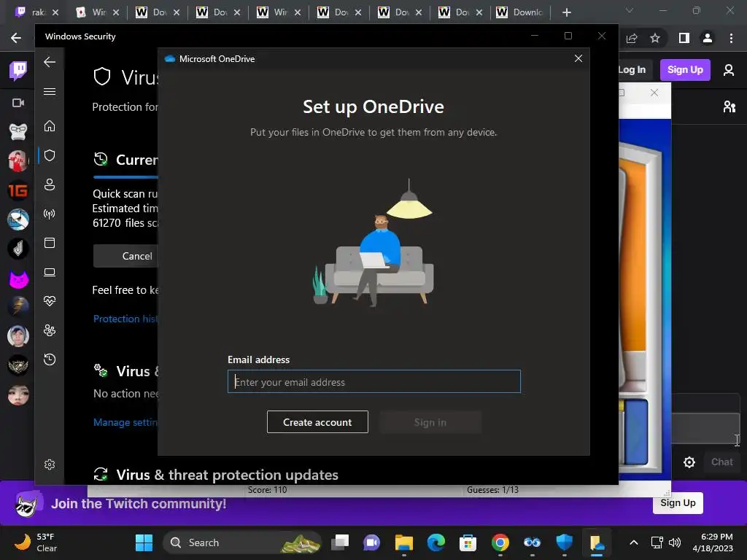The image size is (747, 560).
Task: Open Home in Windows Security sidebar
Action: [x=50, y=126]
